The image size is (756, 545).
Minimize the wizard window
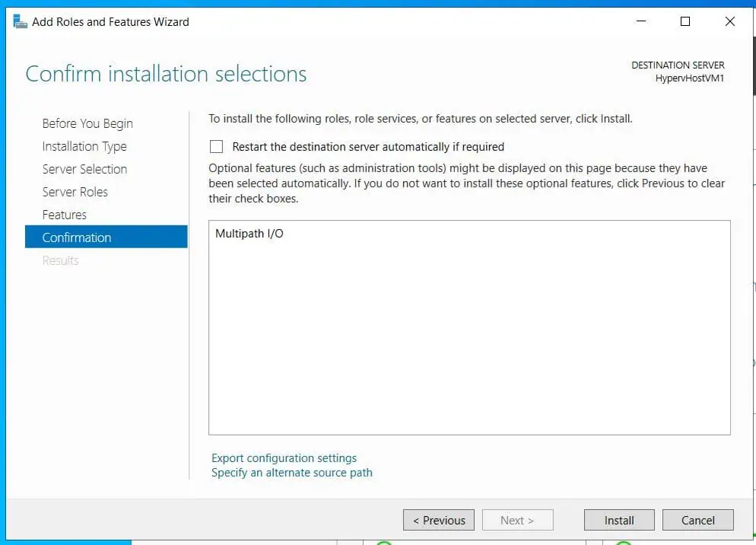(640, 21)
